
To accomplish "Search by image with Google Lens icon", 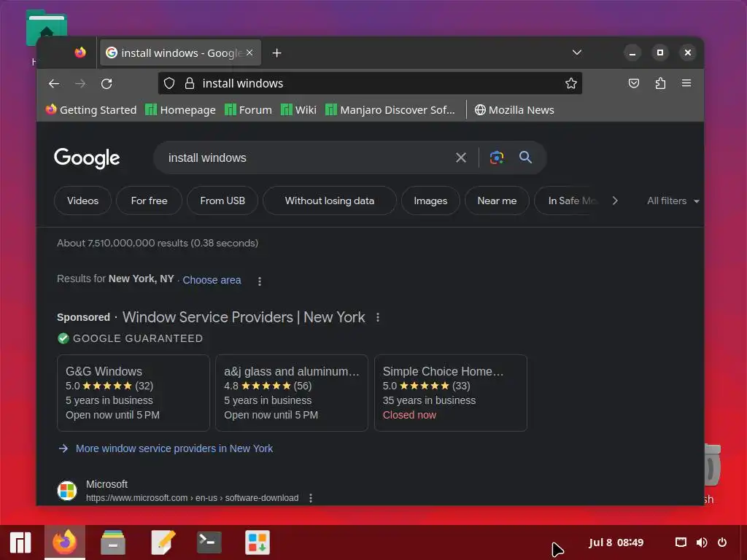I will [496, 157].
